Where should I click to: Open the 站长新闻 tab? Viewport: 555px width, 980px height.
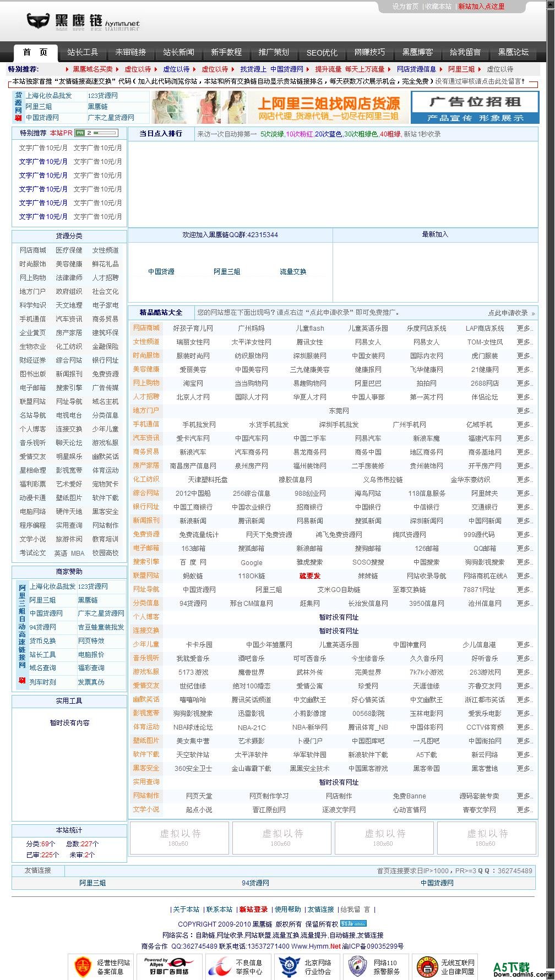(x=178, y=52)
